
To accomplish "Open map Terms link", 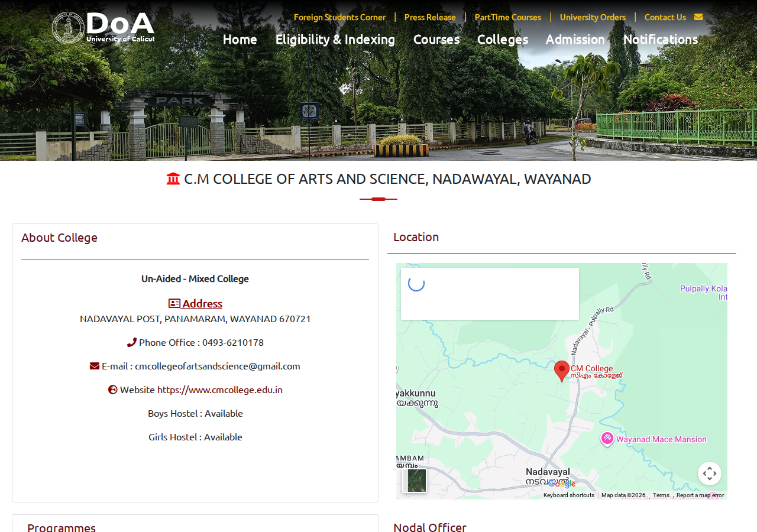I will [x=661, y=495].
